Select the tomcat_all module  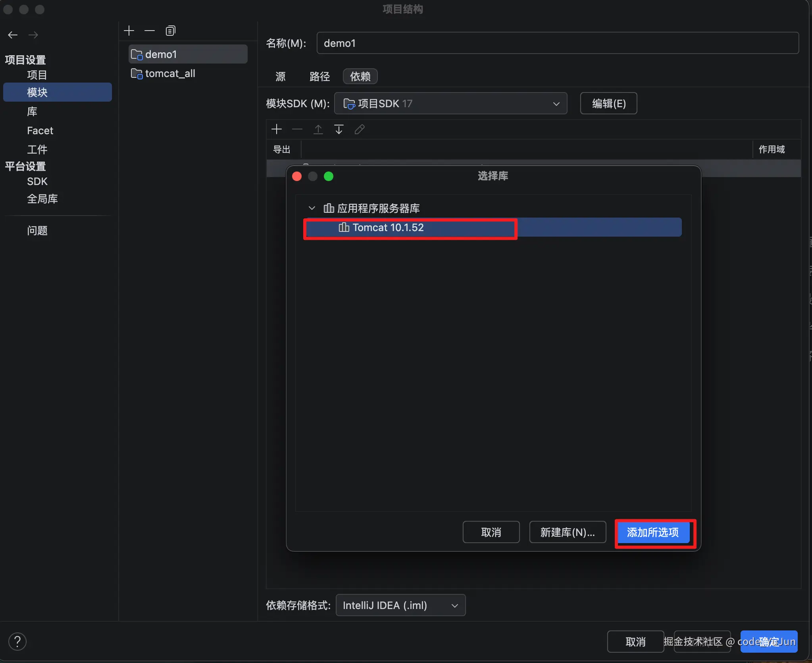point(170,73)
